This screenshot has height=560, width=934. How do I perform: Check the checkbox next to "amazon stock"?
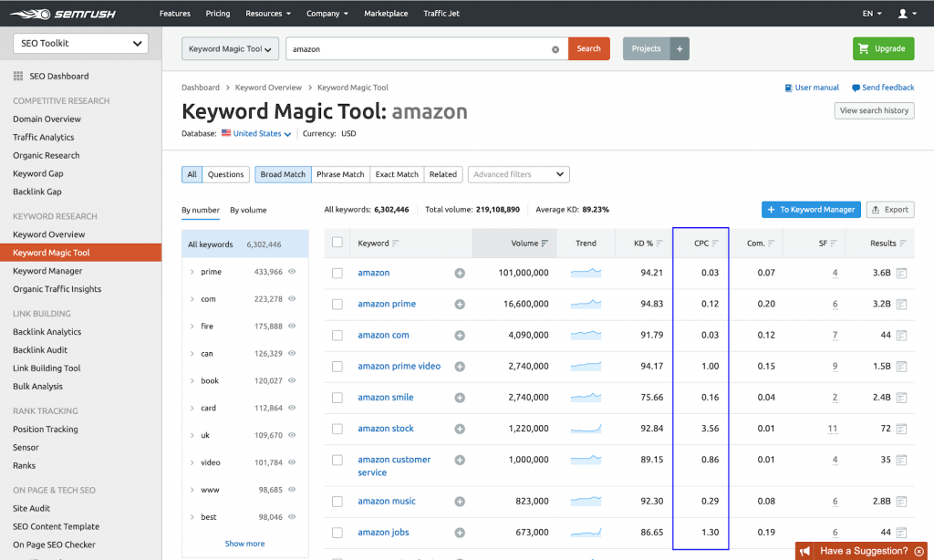click(337, 429)
